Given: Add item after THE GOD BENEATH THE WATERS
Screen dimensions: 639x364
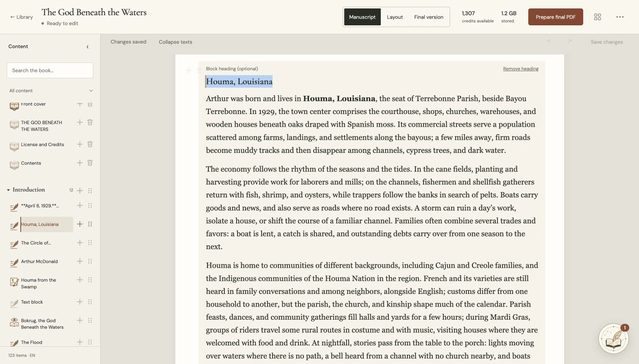Looking at the screenshot, I should (79, 122).
